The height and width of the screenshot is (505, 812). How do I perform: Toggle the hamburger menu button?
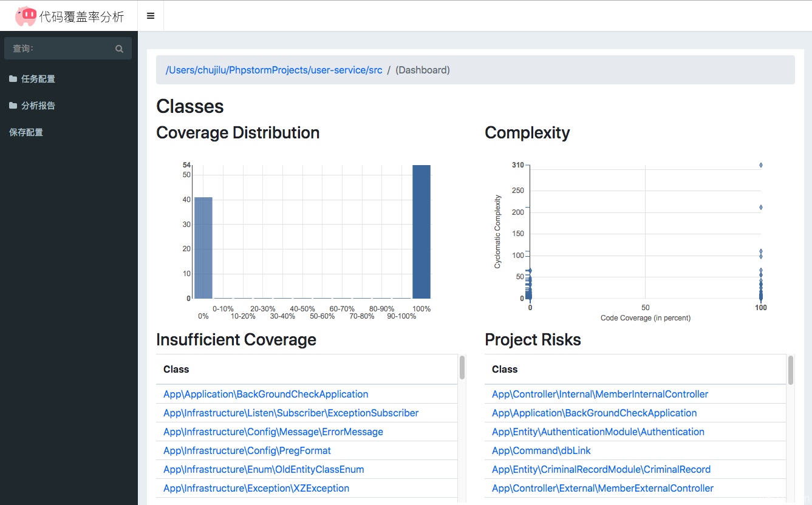151,16
